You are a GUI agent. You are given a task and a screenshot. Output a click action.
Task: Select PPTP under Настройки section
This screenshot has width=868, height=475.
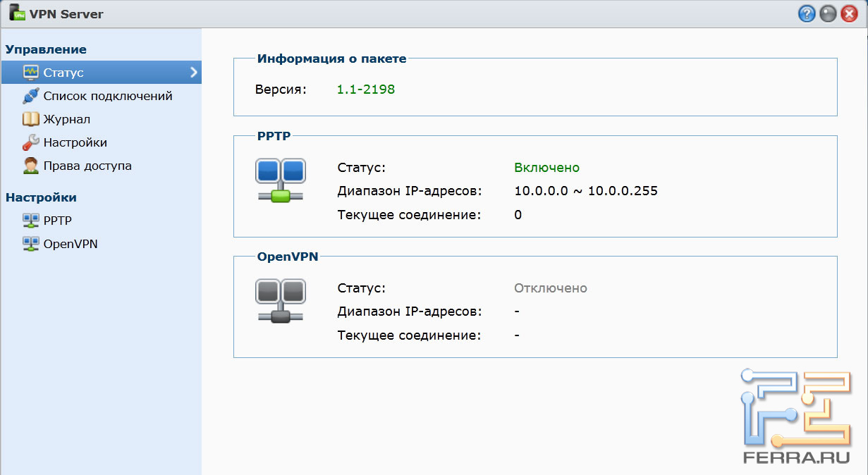click(57, 221)
